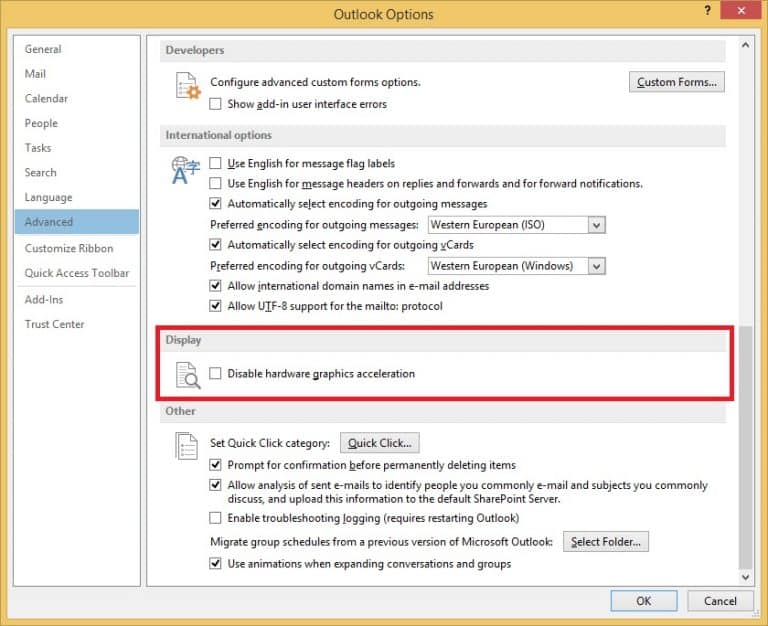Click the vertical scrollbar thumb
This screenshot has width=768, height=626.
click(745, 448)
